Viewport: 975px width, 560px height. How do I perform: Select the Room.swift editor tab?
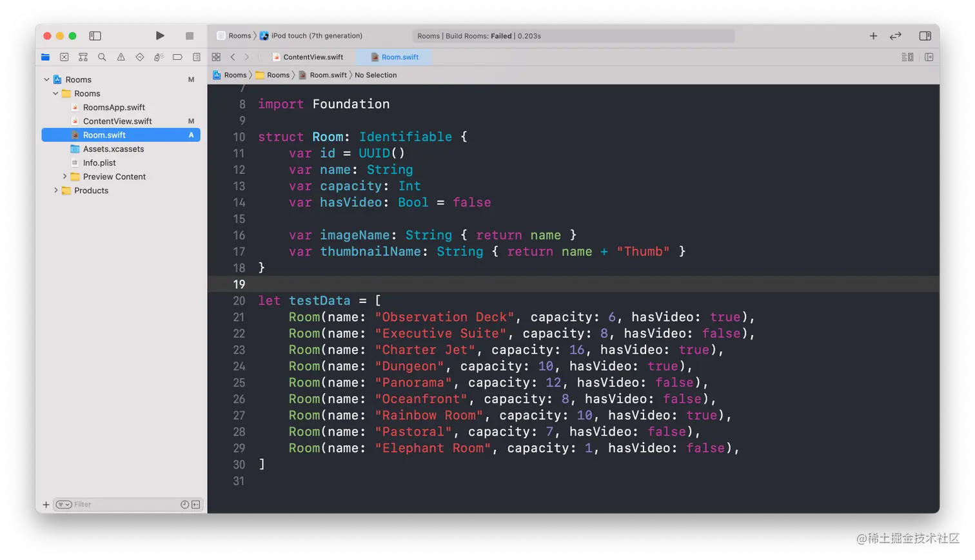click(x=395, y=57)
